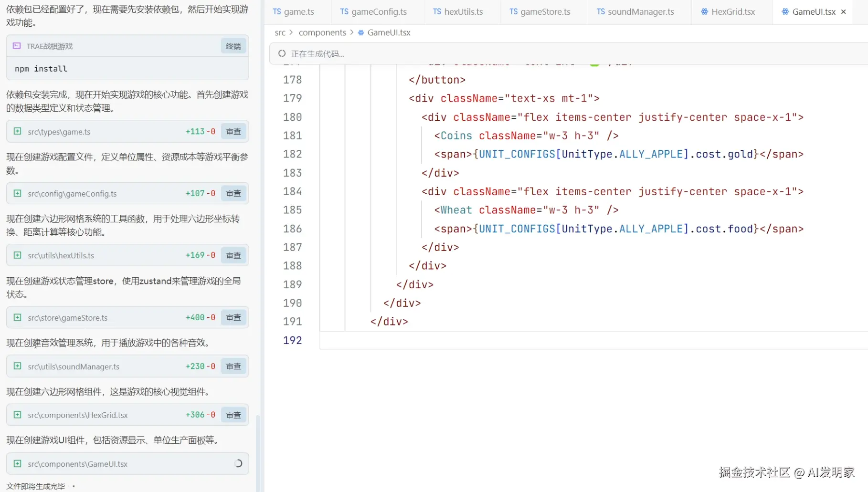This screenshot has height=492, width=868.
Task: Click the Wheat component on line 185
Action: point(456,210)
